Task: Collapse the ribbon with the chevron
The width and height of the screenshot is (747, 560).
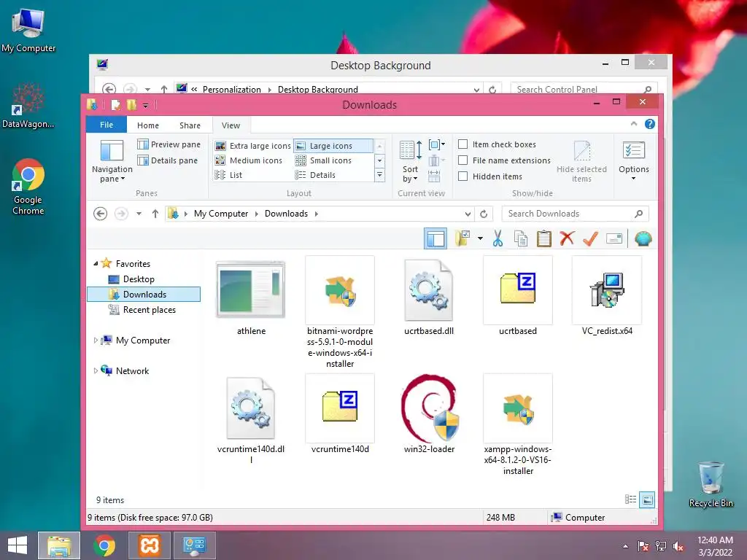Action: [634, 124]
